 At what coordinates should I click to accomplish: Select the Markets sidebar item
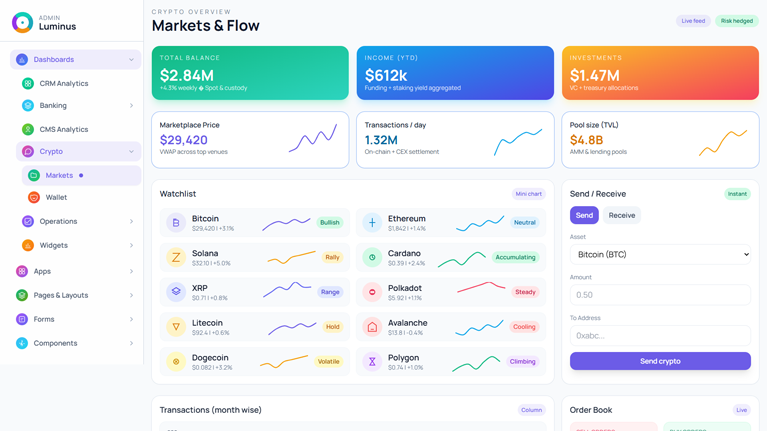(x=60, y=176)
